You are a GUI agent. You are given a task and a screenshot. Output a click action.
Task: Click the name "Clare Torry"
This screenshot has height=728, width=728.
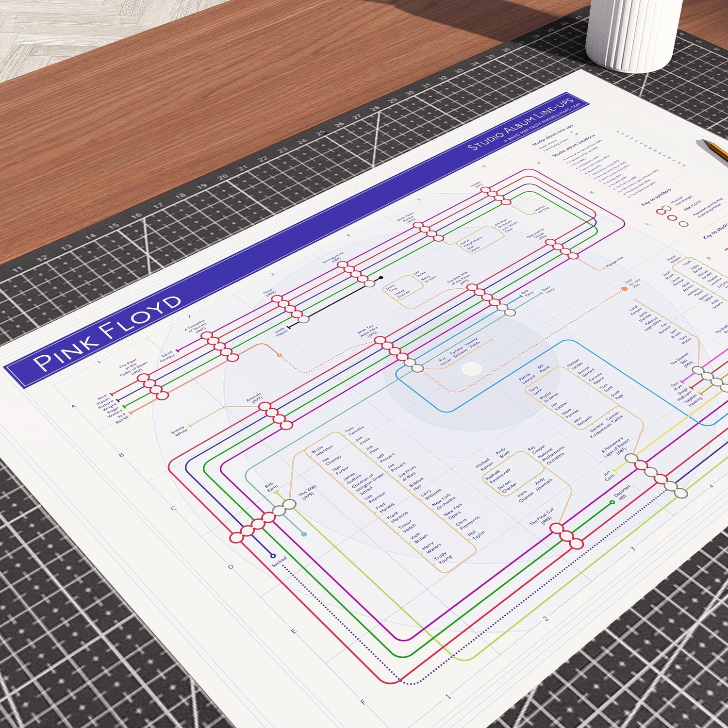(x=547, y=290)
